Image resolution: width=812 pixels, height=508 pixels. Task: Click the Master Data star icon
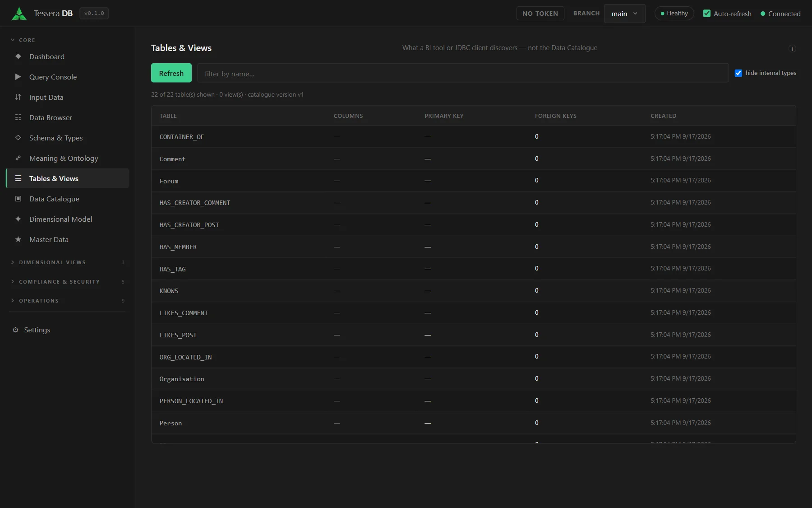click(x=18, y=239)
